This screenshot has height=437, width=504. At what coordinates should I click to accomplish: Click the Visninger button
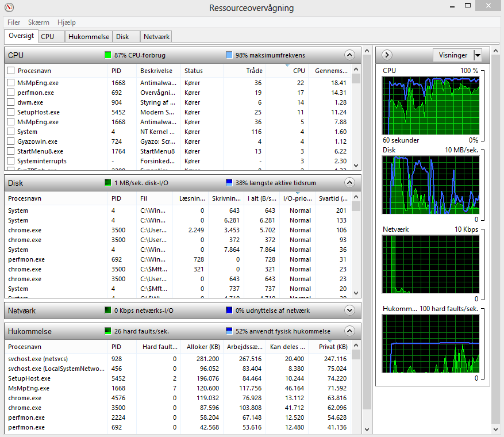pos(453,55)
